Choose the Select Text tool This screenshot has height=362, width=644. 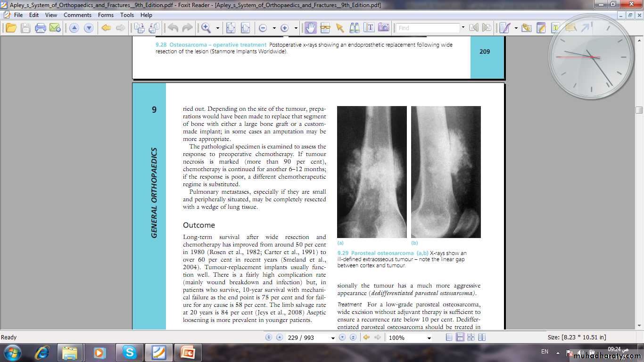(369, 28)
